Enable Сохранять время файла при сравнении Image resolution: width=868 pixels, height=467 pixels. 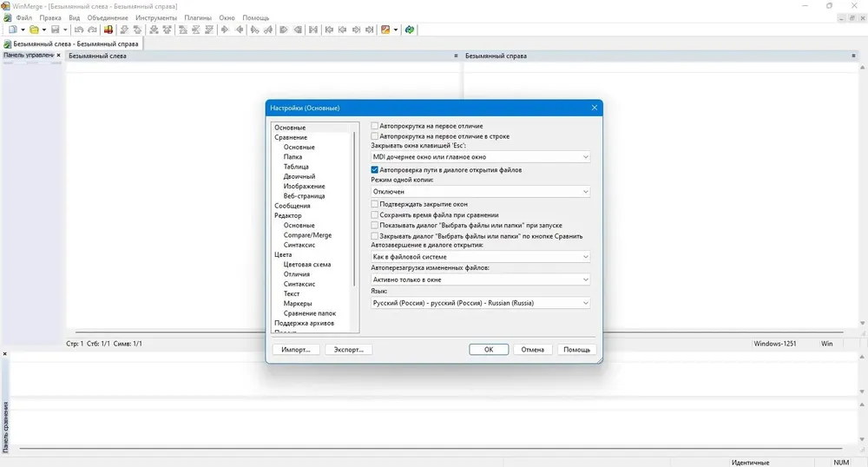tap(375, 214)
